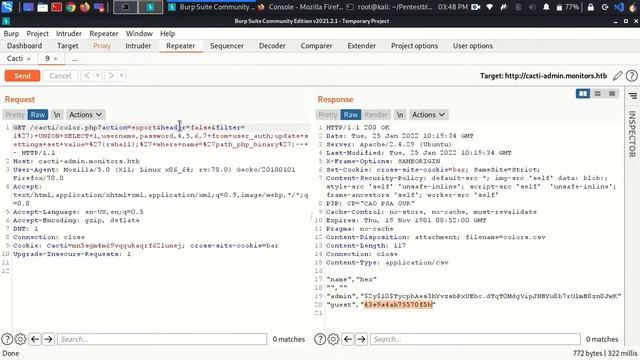640x360 pixels.
Task: Select side-by-side layout view icon
Action: click(x=583, y=94)
